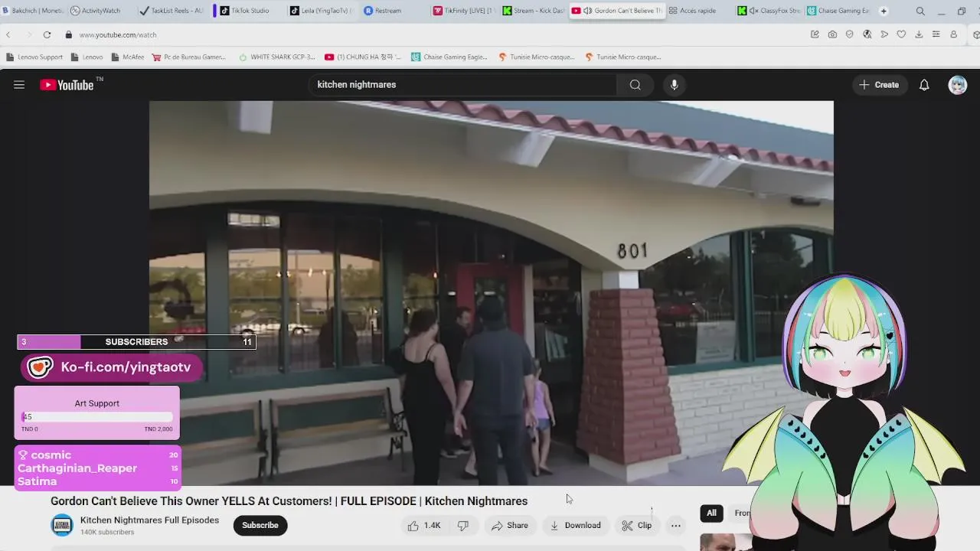Open the WHITE SHARK GCP-3 bookmark

tap(276, 57)
